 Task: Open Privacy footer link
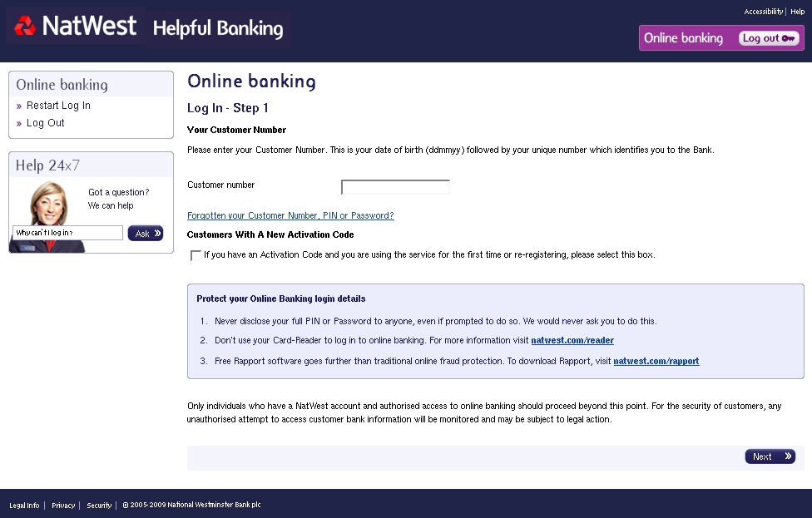63,506
